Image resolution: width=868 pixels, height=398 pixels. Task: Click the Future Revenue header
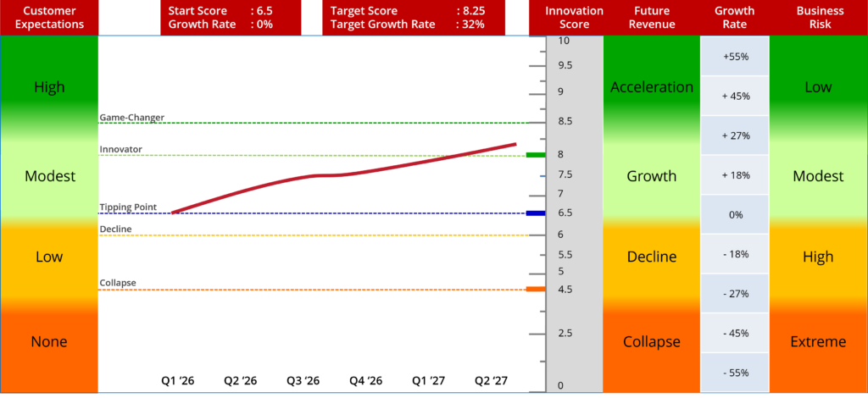pyautogui.click(x=651, y=18)
